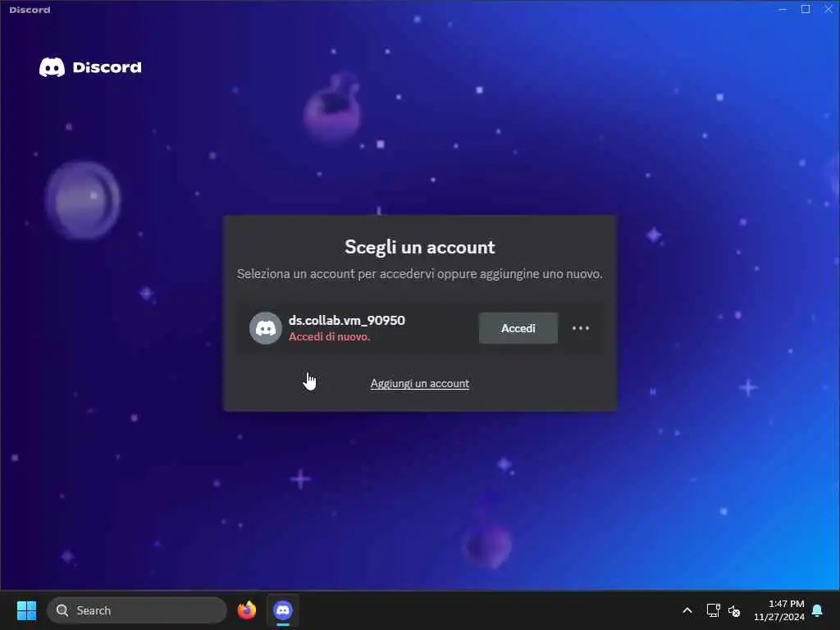Click the Aggiungi un account link
840x630 pixels.
coord(420,384)
